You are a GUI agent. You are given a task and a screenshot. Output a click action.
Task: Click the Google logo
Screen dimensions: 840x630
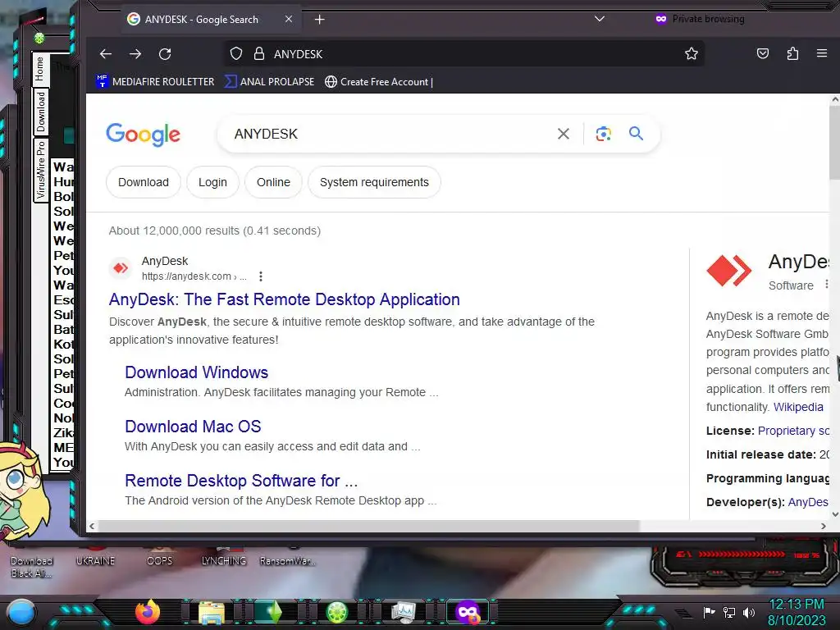point(143,135)
